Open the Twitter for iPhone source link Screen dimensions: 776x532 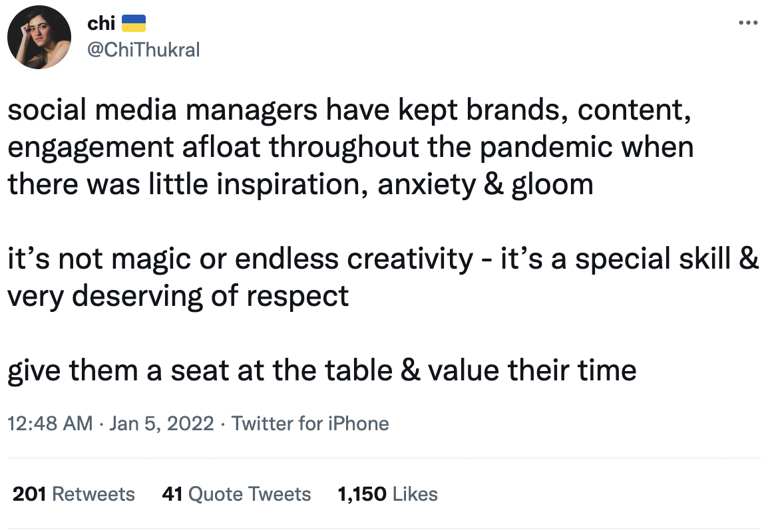309,424
